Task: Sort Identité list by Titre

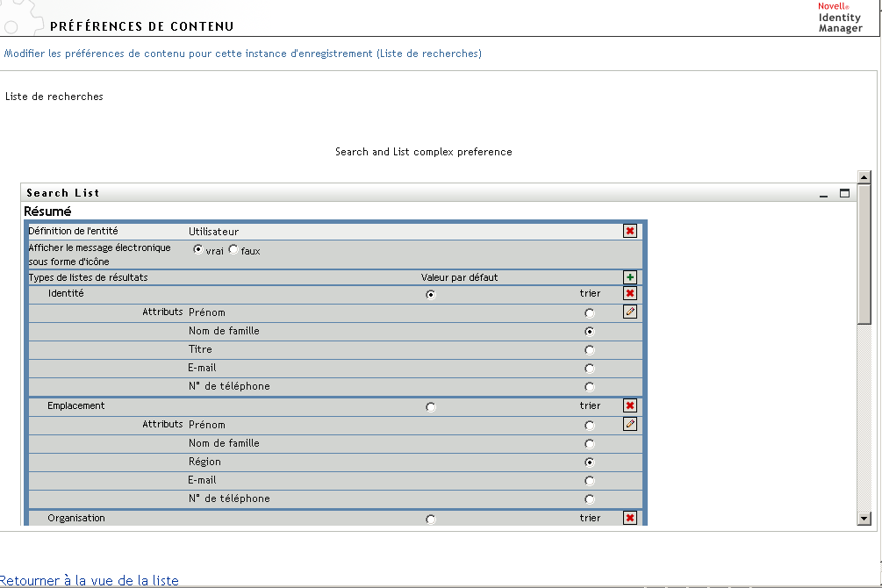Action: click(x=589, y=350)
